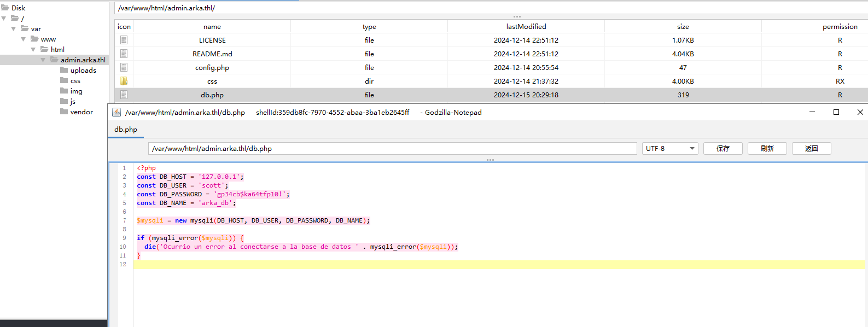Sort by the type column header
868x327 pixels.
pos(369,26)
